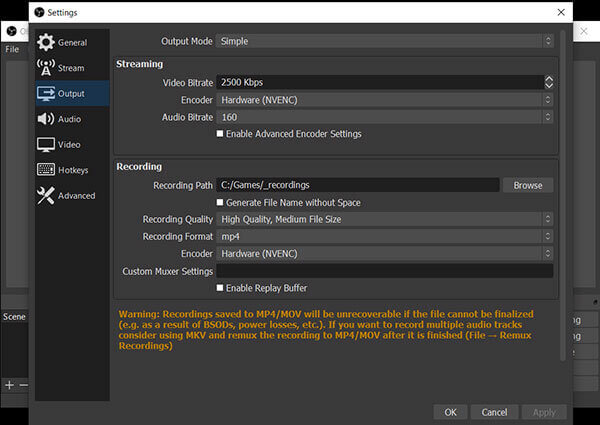This screenshot has width=600, height=425.
Task: Open Advanced tools wrench icon
Action: pyautogui.click(x=46, y=195)
